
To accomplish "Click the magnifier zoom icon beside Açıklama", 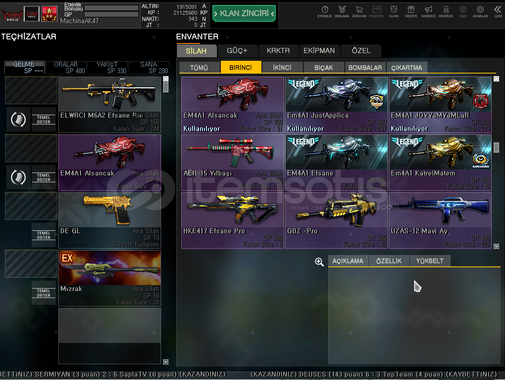I will [x=319, y=262].
